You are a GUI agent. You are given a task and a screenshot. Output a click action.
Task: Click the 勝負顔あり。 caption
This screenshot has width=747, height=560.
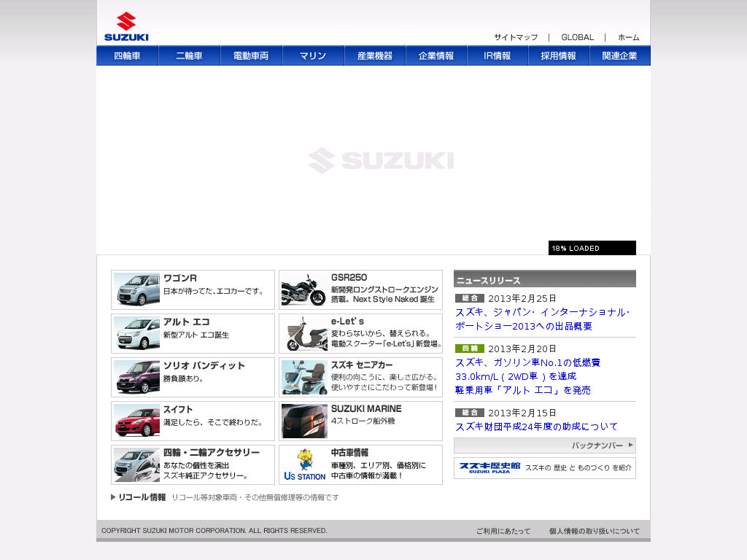pyautogui.click(x=184, y=379)
